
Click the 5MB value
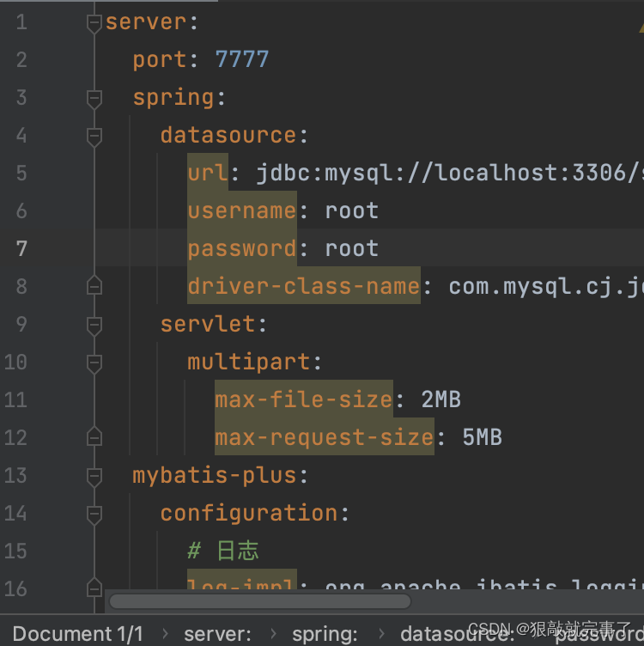point(483,437)
